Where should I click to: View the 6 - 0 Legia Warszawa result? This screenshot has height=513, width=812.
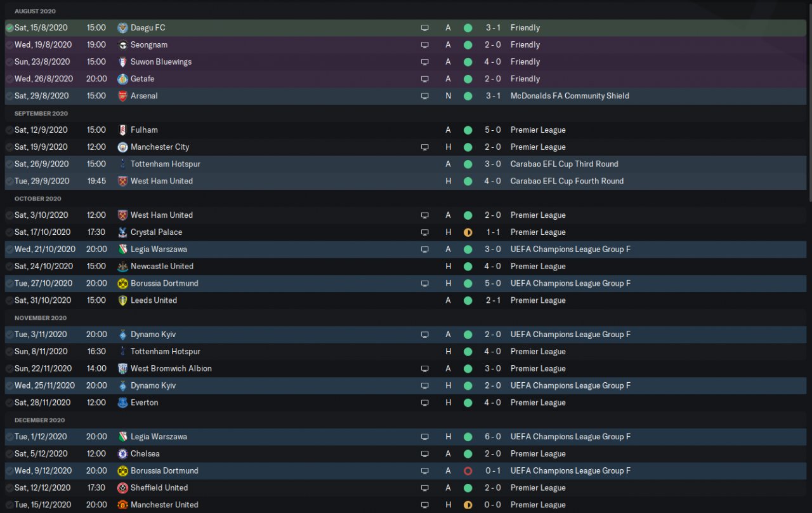coord(493,437)
